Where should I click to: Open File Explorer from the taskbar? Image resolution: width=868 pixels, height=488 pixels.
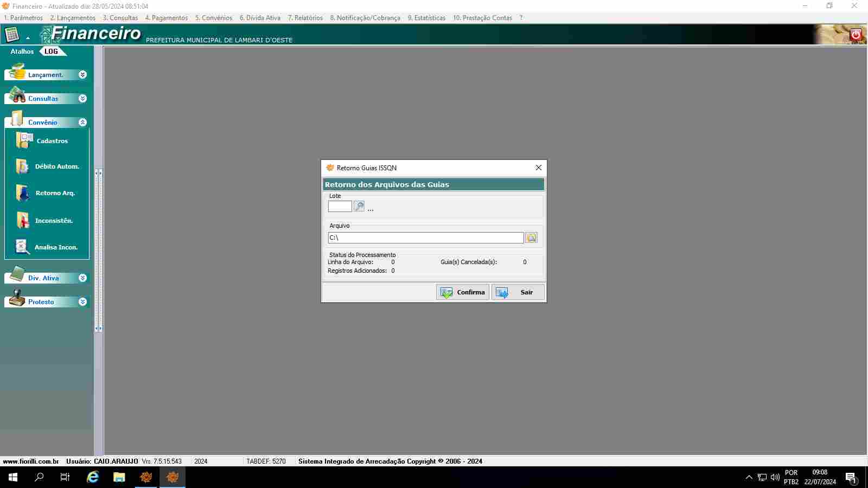[119, 477]
